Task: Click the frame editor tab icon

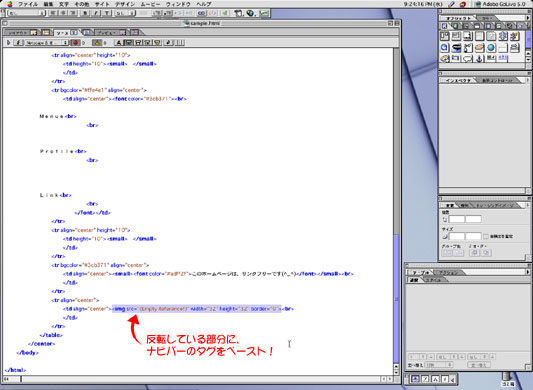Action: coord(46,33)
